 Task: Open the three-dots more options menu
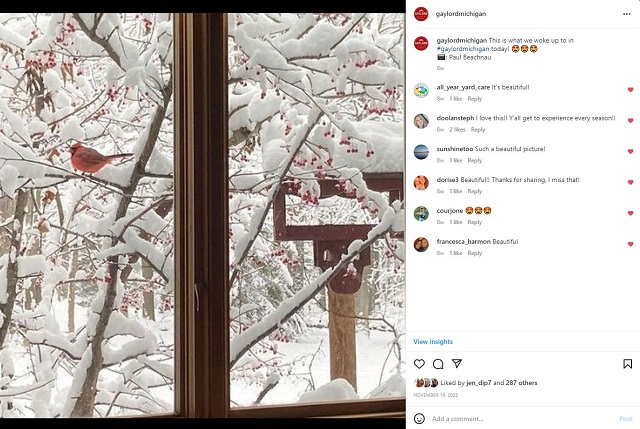coord(627,14)
